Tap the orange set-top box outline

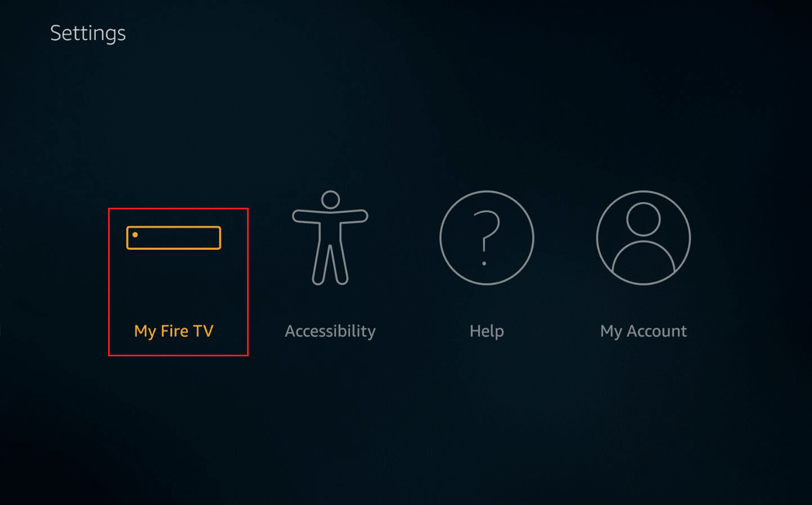(173, 238)
